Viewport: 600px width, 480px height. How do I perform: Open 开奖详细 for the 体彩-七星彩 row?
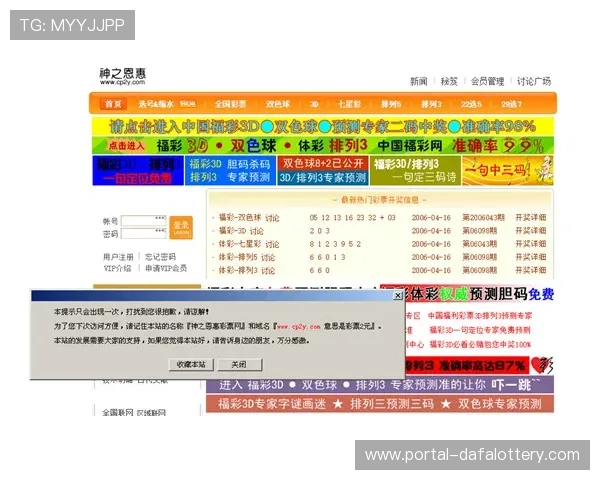pyautogui.click(x=531, y=244)
